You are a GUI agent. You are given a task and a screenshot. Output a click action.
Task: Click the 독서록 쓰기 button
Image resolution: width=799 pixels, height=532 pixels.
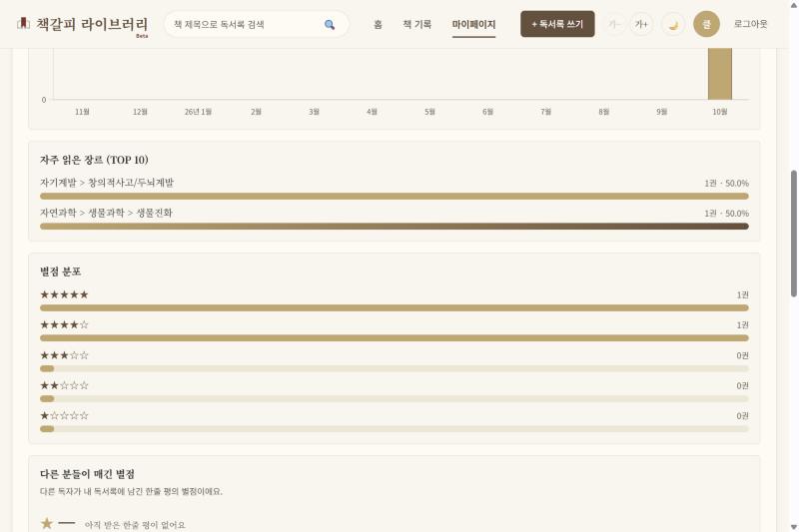pyautogui.click(x=557, y=24)
